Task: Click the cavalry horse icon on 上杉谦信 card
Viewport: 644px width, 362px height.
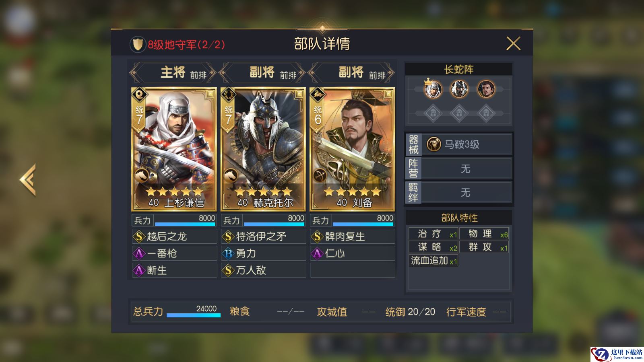Action: coord(142,176)
